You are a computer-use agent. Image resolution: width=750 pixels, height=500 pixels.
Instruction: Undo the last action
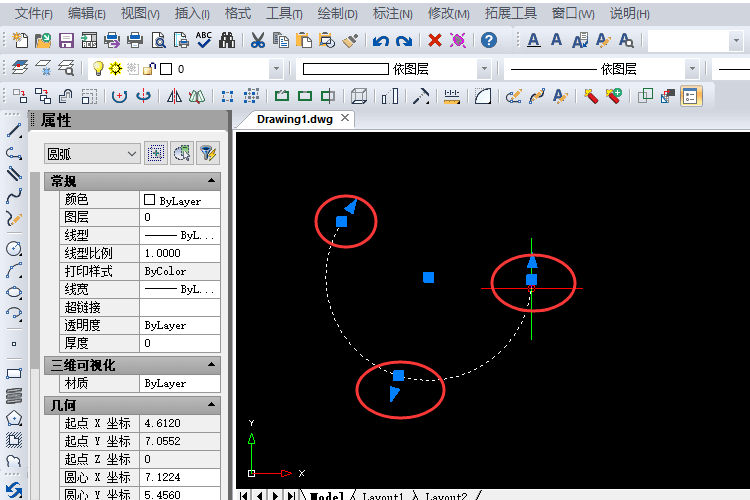(x=381, y=41)
